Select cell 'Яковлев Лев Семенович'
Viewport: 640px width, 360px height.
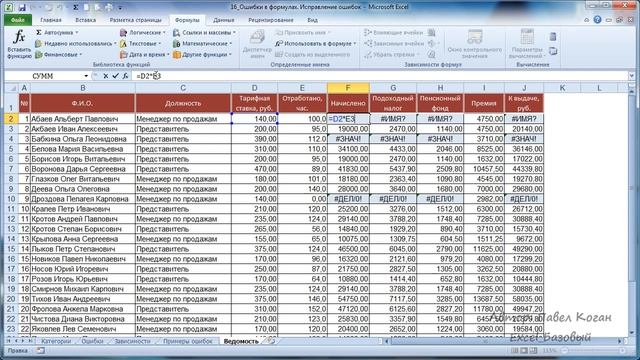[x=82, y=329]
